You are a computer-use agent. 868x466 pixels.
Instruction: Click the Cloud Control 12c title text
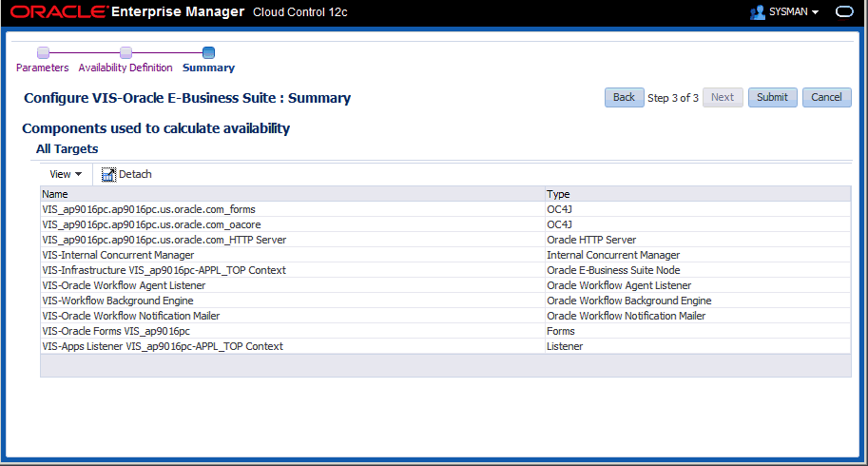tap(300, 12)
